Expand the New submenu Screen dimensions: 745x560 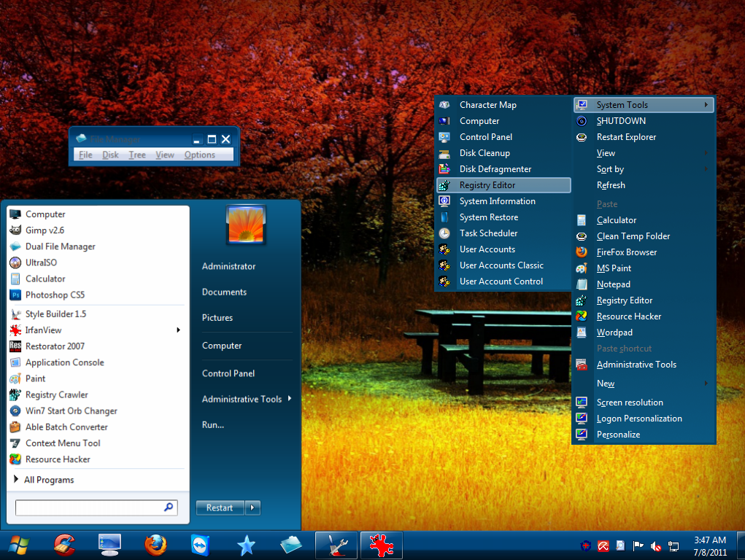pyautogui.click(x=606, y=383)
